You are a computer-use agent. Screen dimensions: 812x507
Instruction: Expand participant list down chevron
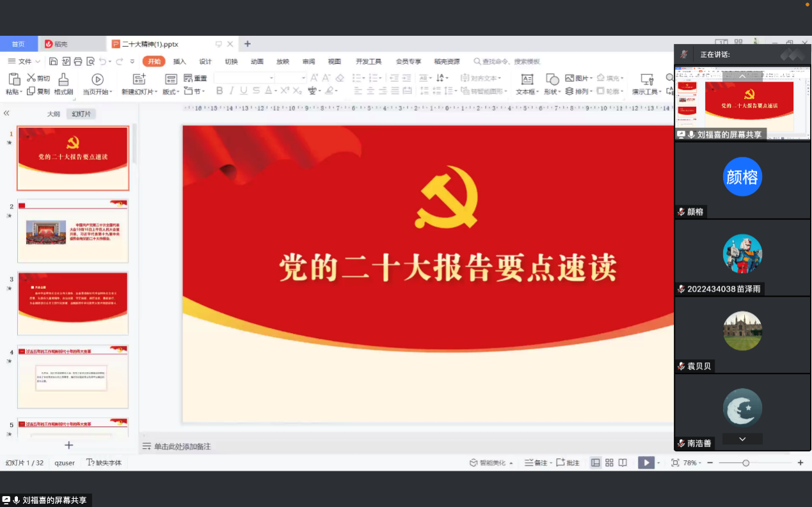(742, 439)
